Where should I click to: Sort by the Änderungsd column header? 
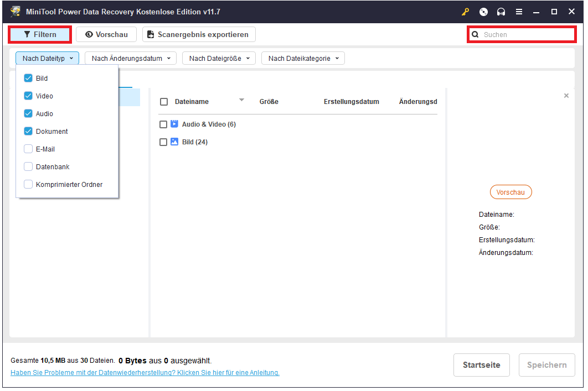(418, 102)
